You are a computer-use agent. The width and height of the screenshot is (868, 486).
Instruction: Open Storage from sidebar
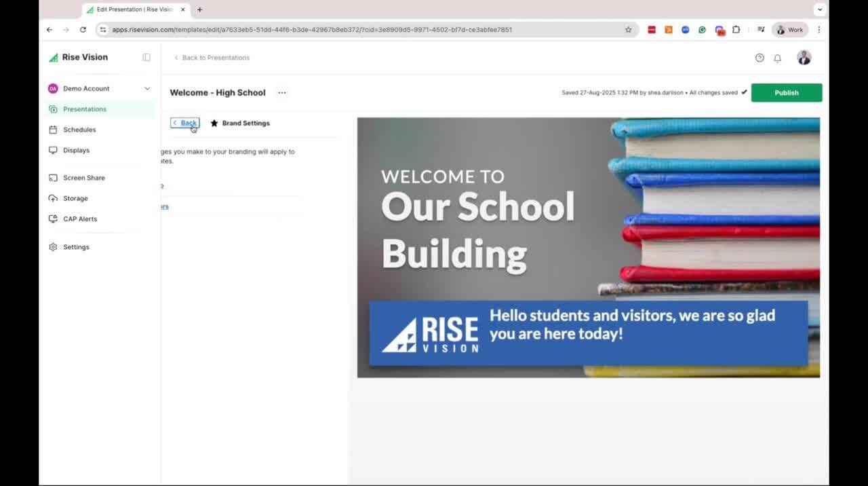pyautogui.click(x=75, y=198)
